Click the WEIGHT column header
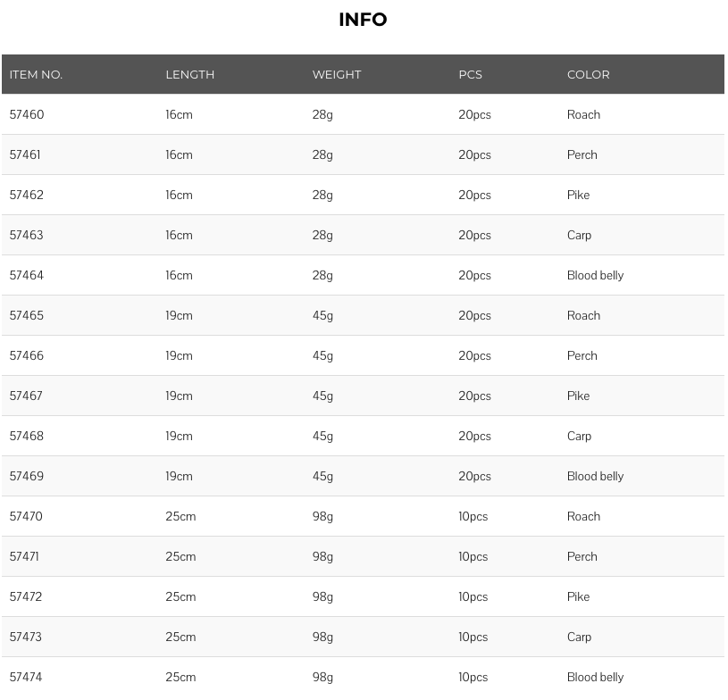 click(x=337, y=75)
